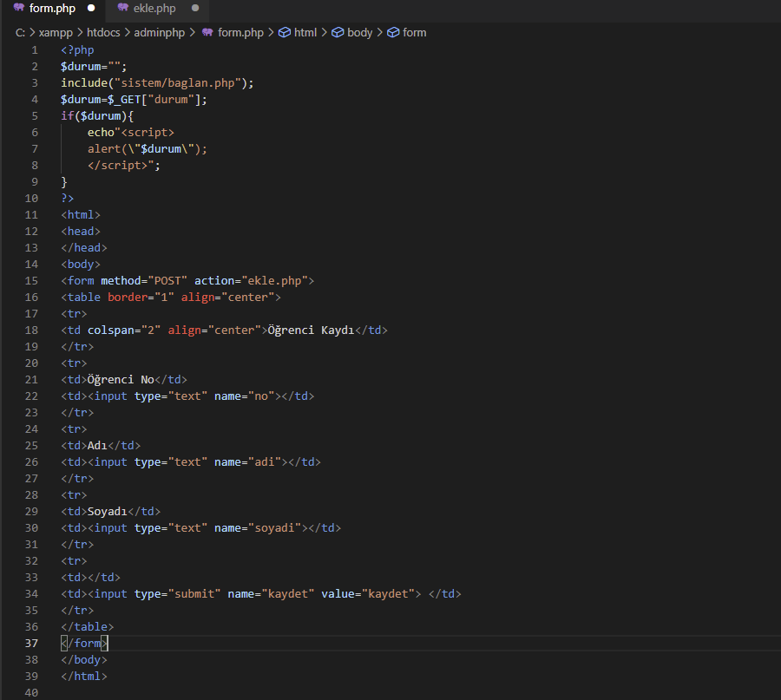Click the form cube symbol icon
Viewport: 781px width, 700px height.
coord(393,33)
